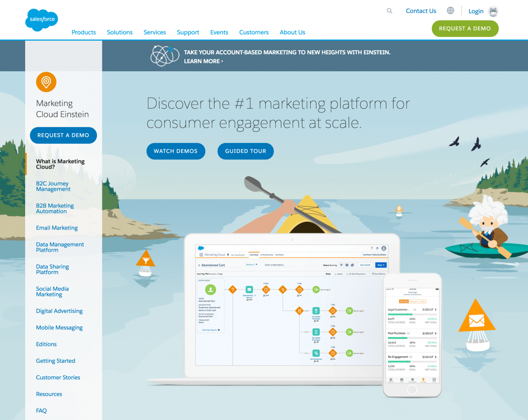The image size is (528, 420).
Task: Select What is Marketing Cloud? in sidebar
Action: [60, 164]
